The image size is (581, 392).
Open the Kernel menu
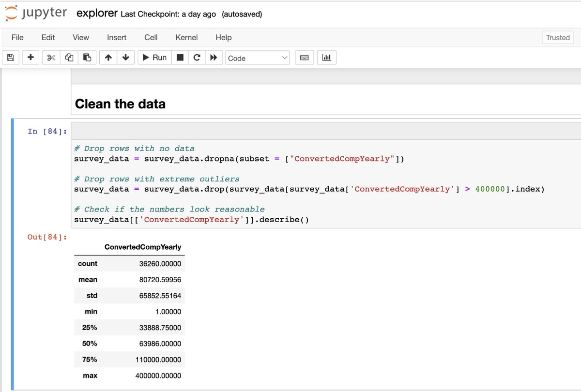coord(186,37)
